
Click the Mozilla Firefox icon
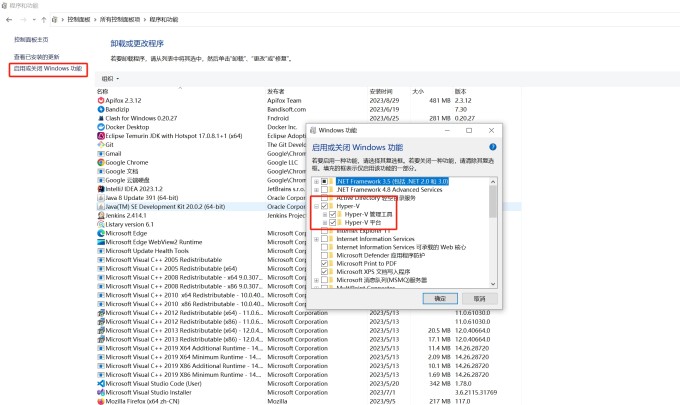tap(101, 401)
